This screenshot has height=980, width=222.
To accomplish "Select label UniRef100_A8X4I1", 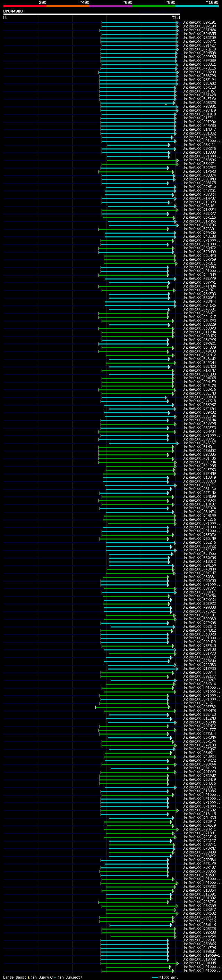I will (x=199, y=145).
